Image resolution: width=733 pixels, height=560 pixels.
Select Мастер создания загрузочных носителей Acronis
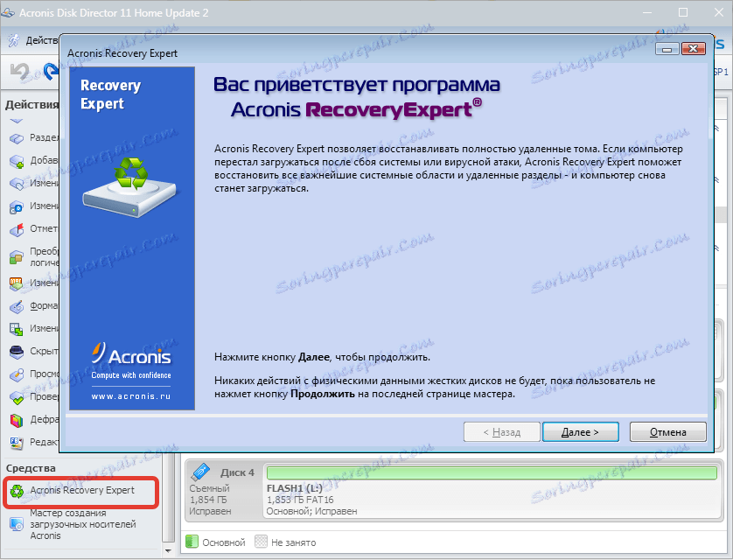[x=83, y=524]
